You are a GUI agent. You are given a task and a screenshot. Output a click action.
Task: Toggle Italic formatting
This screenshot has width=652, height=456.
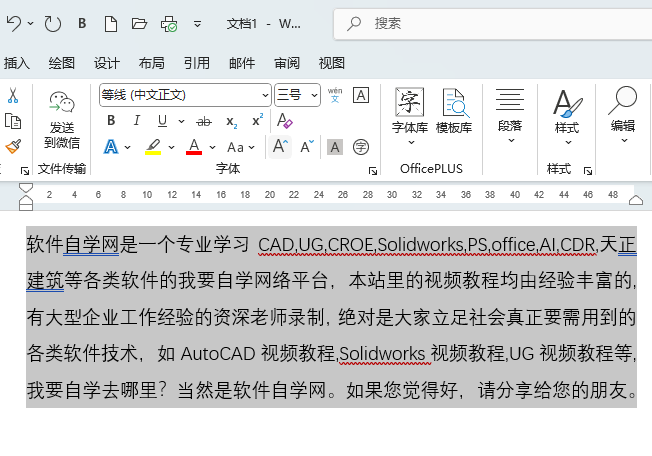tap(136, 121)
